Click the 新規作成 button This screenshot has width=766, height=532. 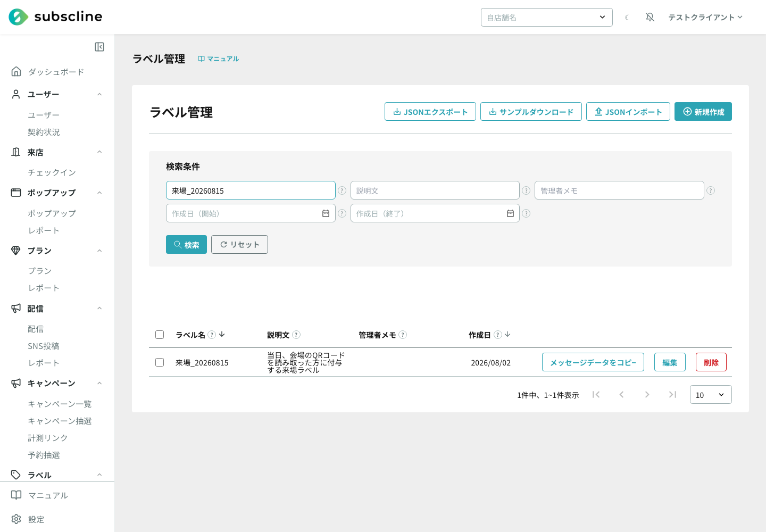703,112
